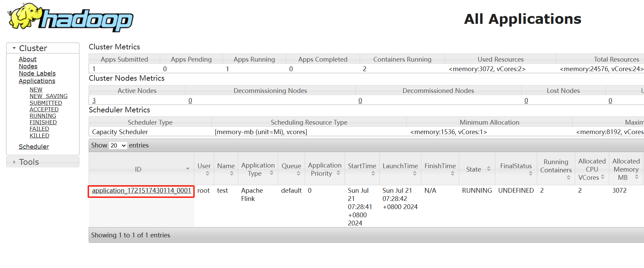Viewport: 644px width, 268px height.
Task: Click the Active Nodes count 3
Action: 94,101
